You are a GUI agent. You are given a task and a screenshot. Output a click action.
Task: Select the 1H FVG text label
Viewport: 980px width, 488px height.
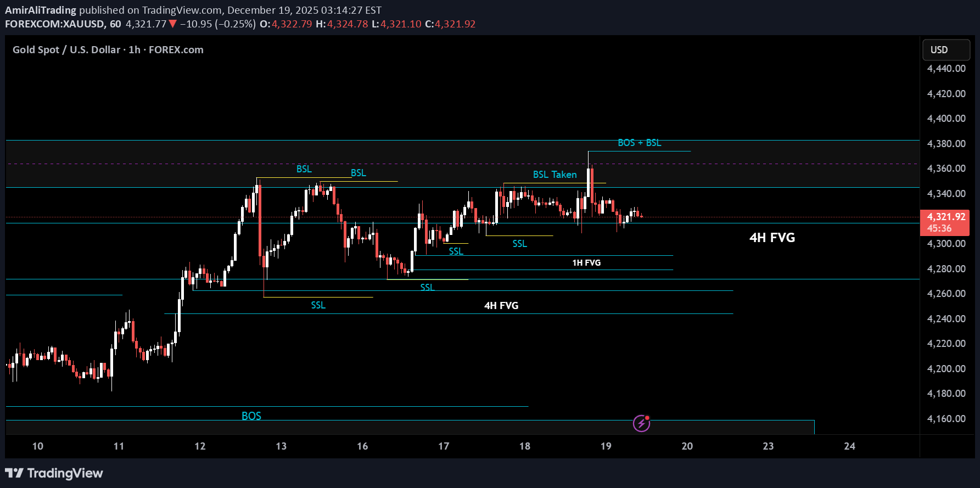pos(586,263)
